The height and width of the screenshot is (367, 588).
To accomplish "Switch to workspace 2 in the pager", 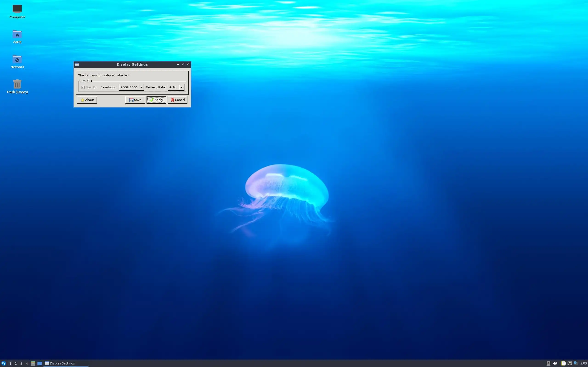I will click(16, 363).
